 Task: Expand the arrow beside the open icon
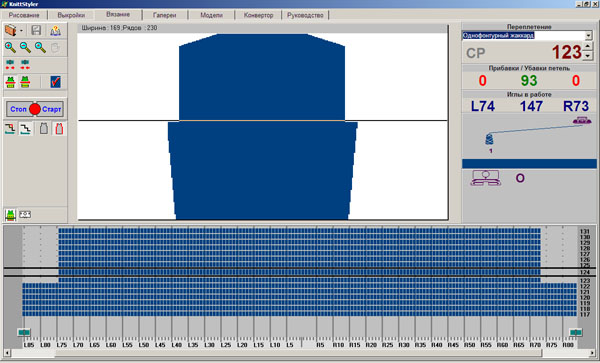click(x=21, y=31)
